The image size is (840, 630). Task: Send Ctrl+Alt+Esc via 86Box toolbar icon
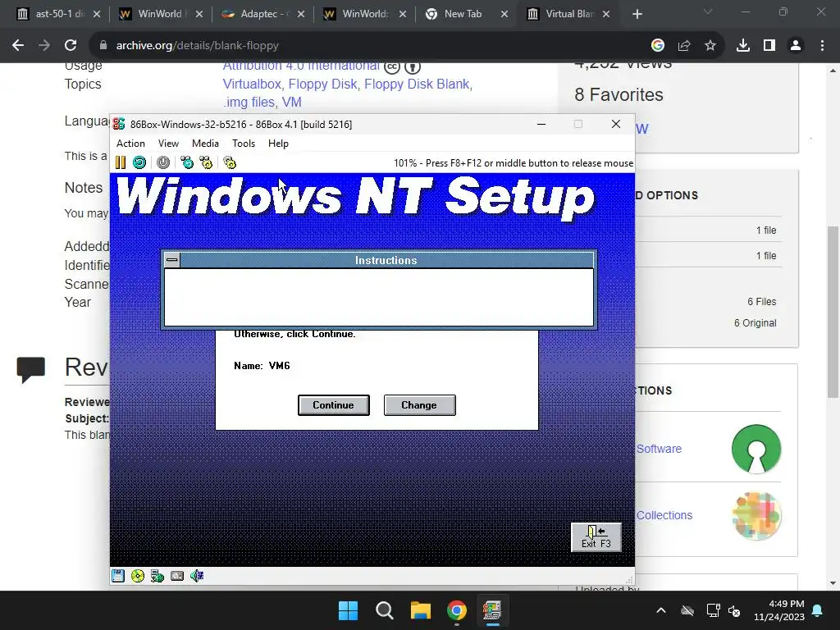[206, 162]
